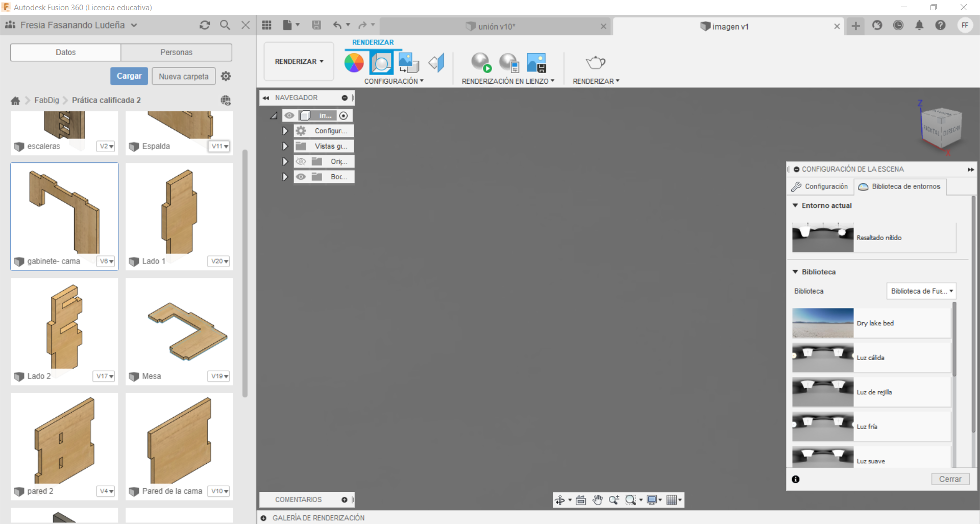Select the Luz fría environment

872,426
